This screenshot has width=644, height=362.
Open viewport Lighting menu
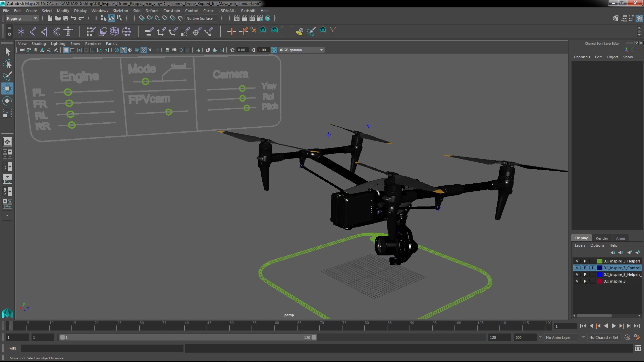click(x=58, y=44)
